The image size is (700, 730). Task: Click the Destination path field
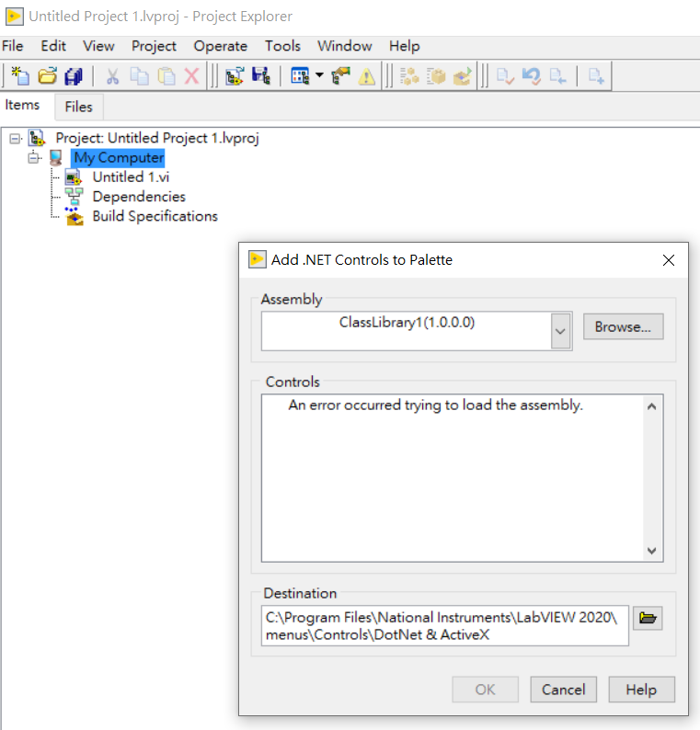[x=445, y=626]
